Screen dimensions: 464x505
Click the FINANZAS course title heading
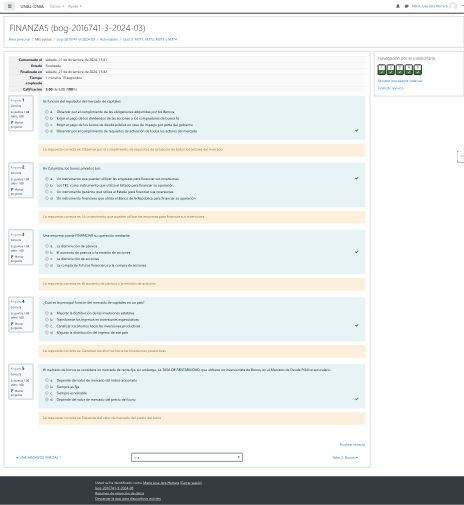(x=77, y=28)
